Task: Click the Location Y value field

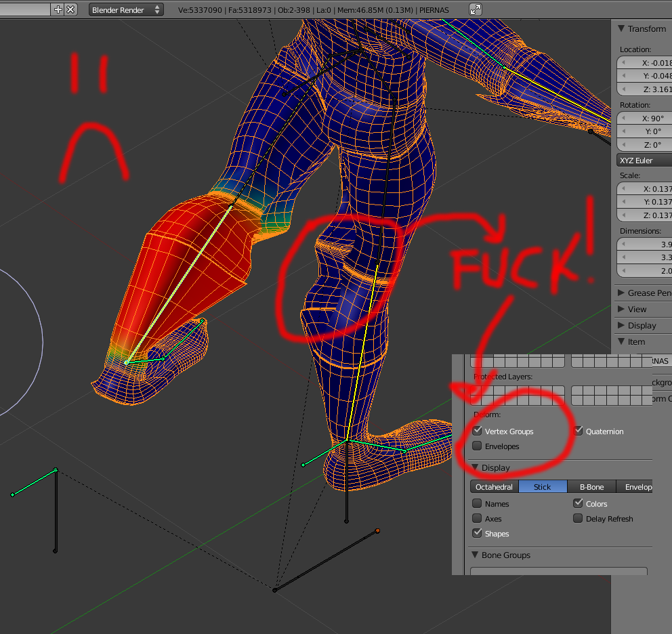Action: click(644, 76)
